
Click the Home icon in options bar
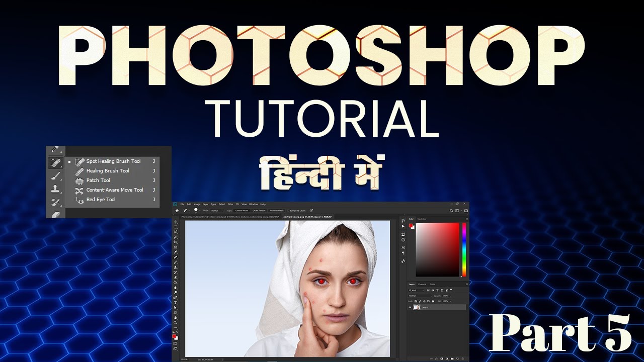(177, 211)
